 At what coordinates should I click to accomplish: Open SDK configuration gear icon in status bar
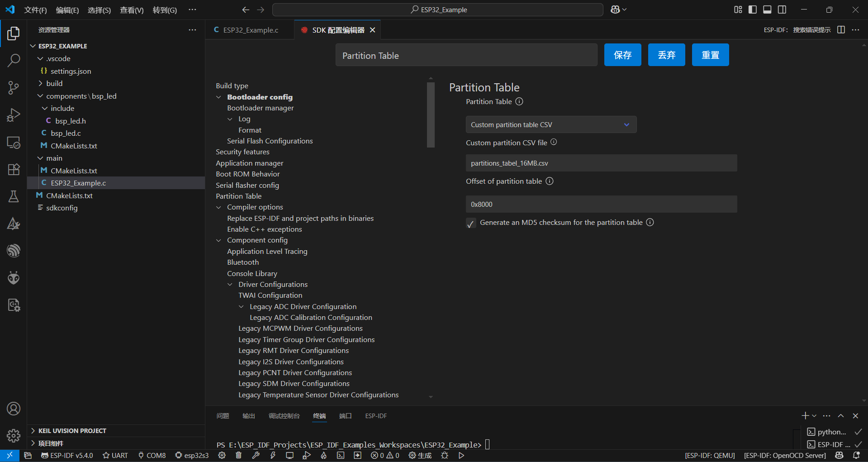tap(222, 455)
